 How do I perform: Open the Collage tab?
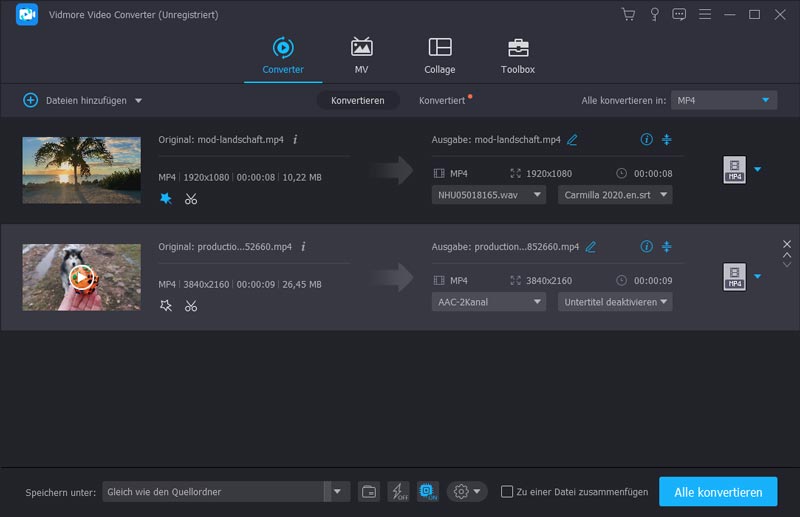439,57
